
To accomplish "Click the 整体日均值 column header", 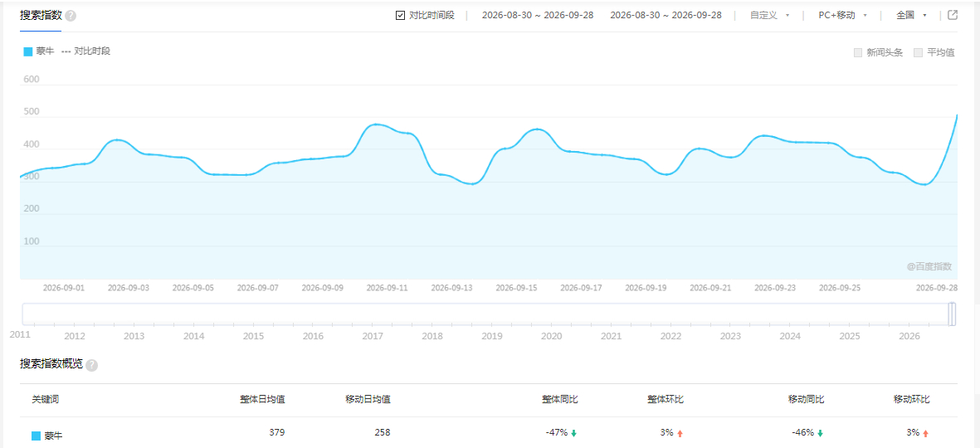I will point(262,399).
